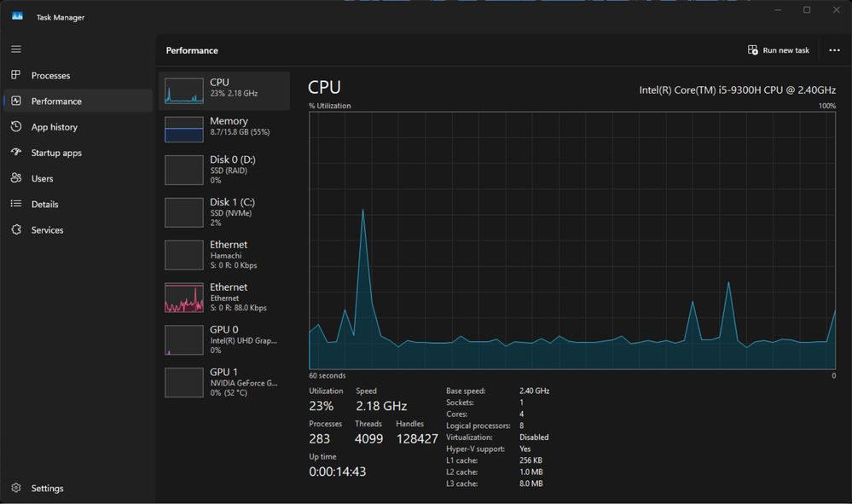Click the Startup apps gauge icon
The height and width of the screenshot is (504, 852).
15,152
